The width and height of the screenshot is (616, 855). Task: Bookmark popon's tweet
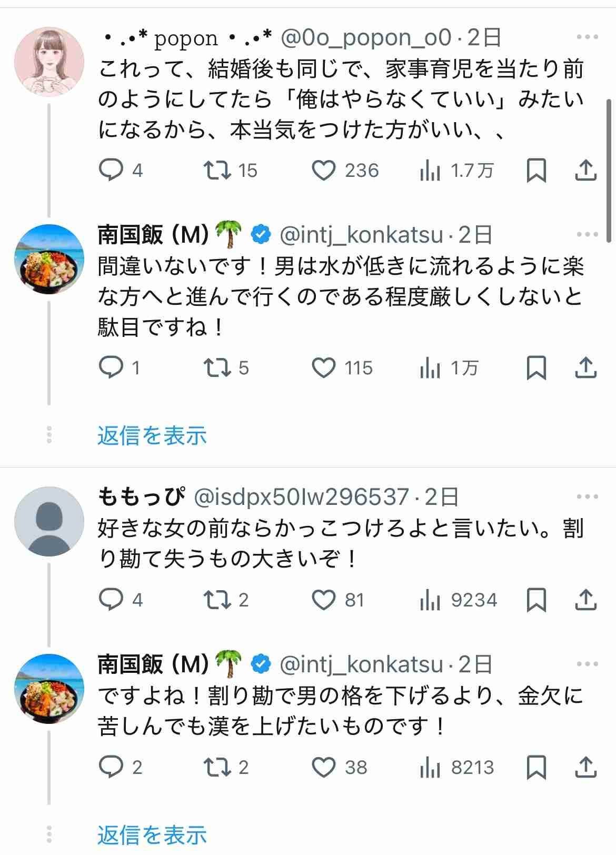tap(536, 171)
